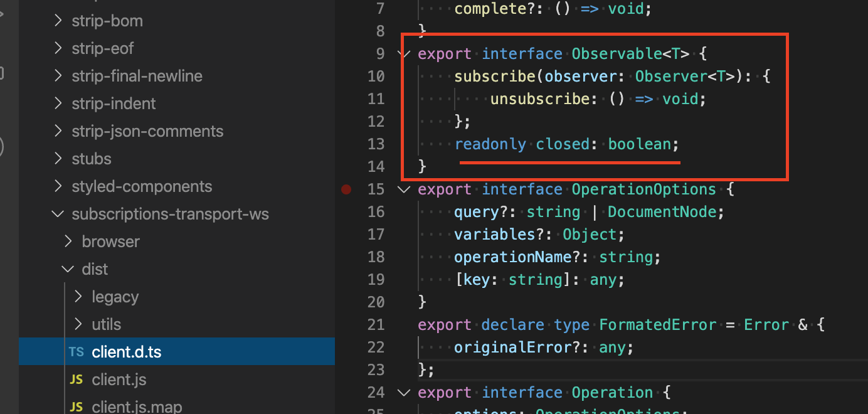Click line number 12 in the gutter

376,121
